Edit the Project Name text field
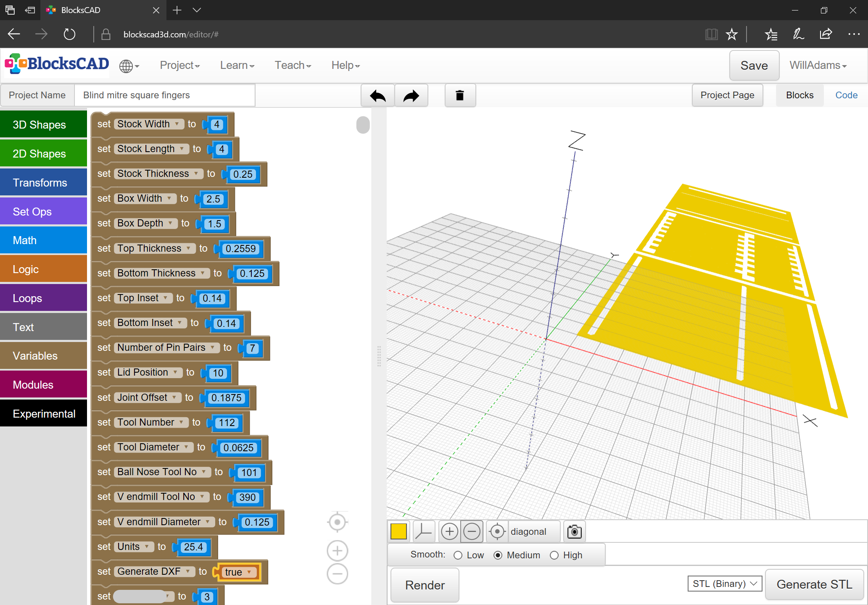This screenshot has height=605, width=868. click(165, 95)
